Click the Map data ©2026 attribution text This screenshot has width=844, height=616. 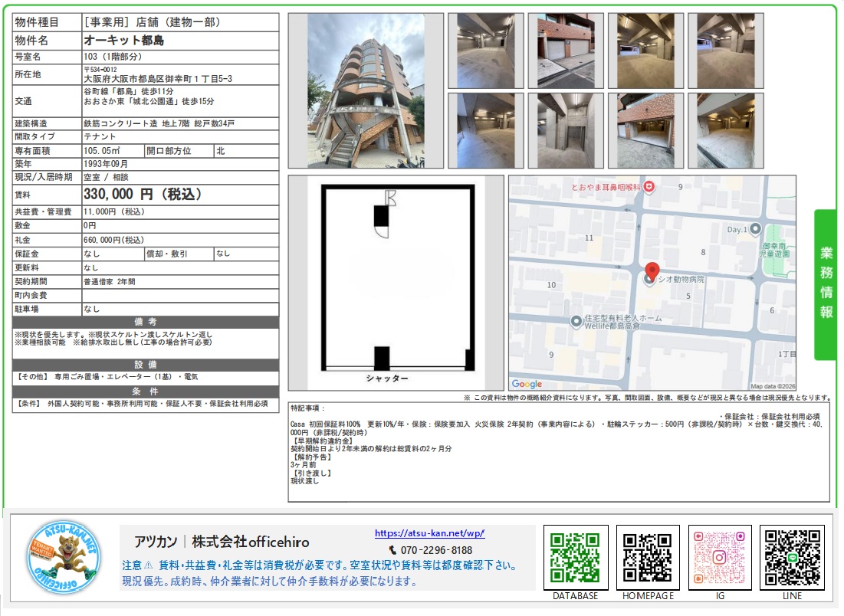pos(773,385)
